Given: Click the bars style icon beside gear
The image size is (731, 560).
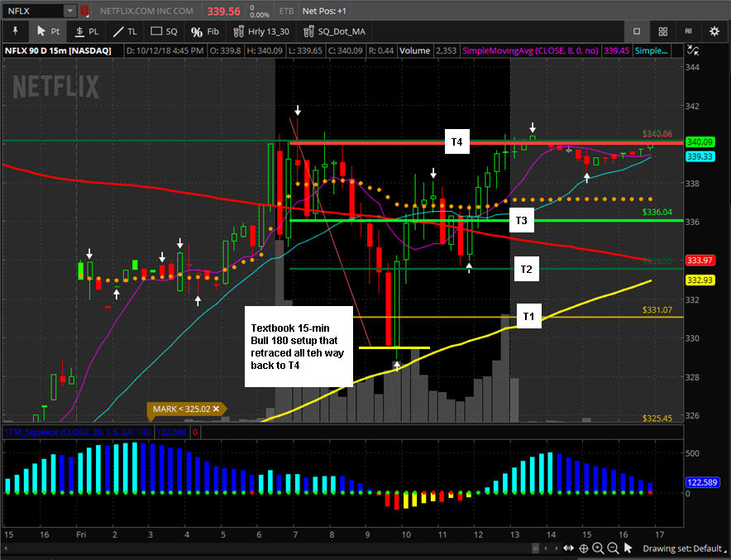Looking at the screenshot, I should click(x=688, y=31).
